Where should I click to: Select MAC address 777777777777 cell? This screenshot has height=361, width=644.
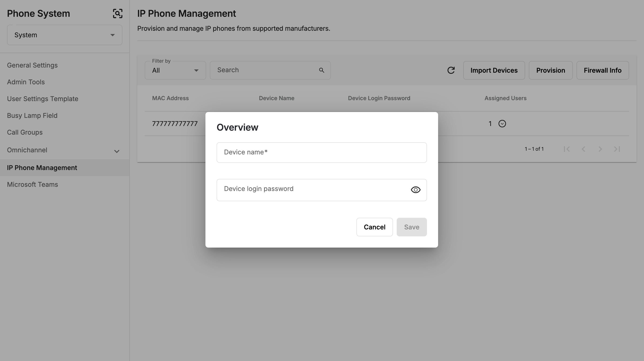(175, 124)
